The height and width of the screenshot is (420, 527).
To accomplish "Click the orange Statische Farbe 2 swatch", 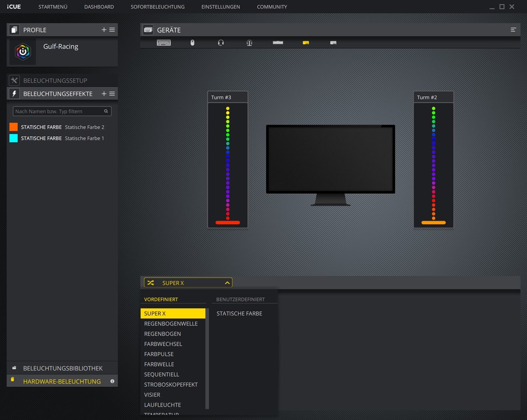I will click(x=14, y=127).
